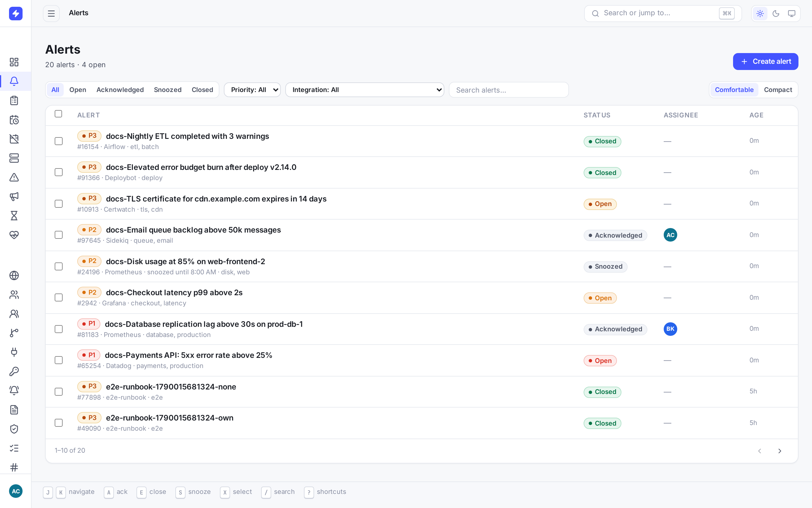
Task: Open the server stack icon in sidebar
Action: coord(14,158)
